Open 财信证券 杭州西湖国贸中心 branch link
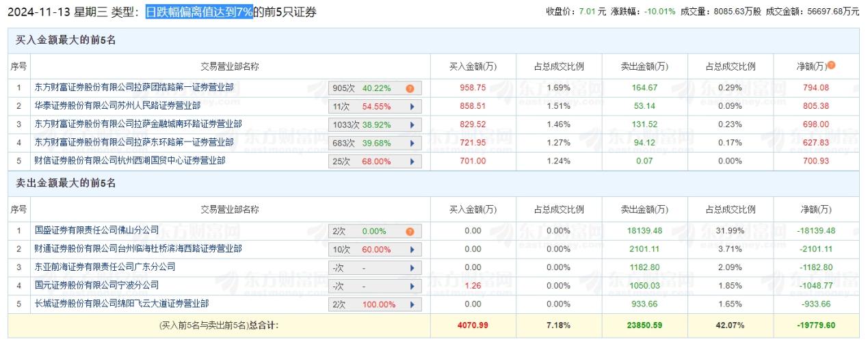 pos(130,161)
